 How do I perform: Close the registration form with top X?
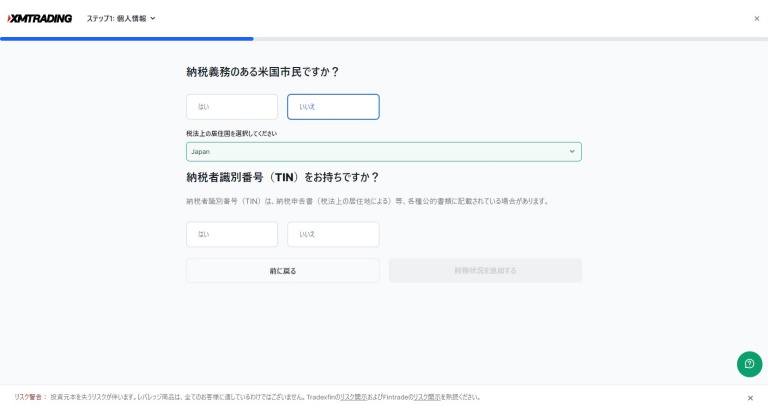tap(757, 19)
